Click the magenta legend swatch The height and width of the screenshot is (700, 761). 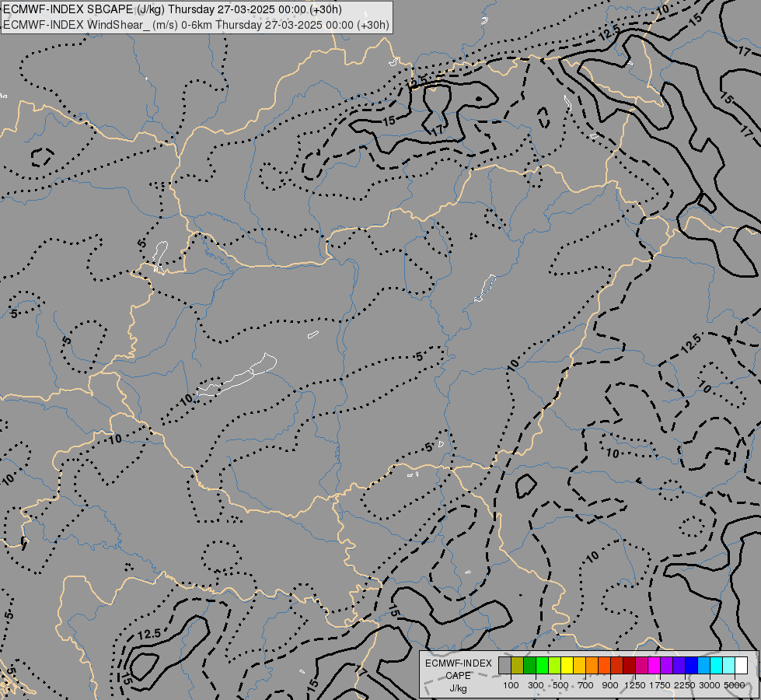[x=654, y=666]
